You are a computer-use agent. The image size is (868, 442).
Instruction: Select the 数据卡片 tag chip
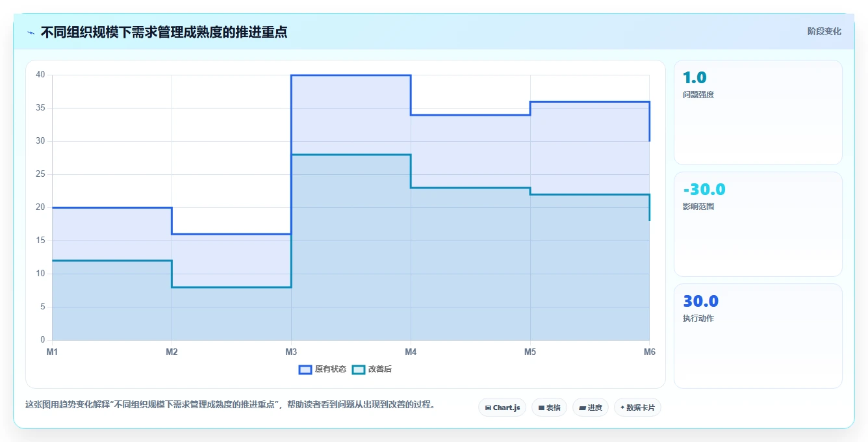[x=637, y=408]
